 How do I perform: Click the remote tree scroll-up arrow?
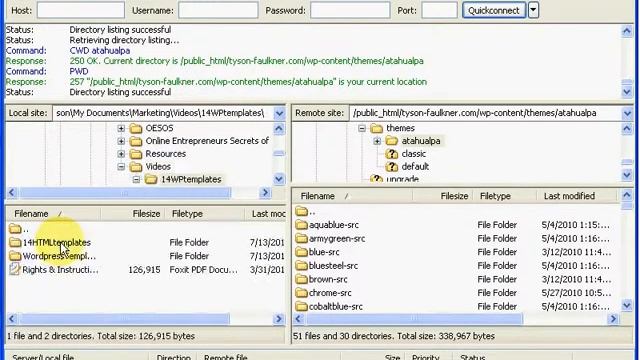[627, 129]
